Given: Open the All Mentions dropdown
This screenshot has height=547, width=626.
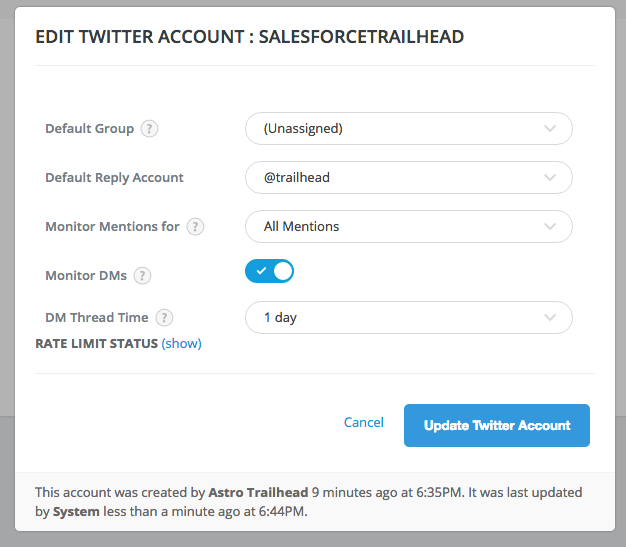Looking at the screenshot, I should pyautogui.click(x=409, y=227).
